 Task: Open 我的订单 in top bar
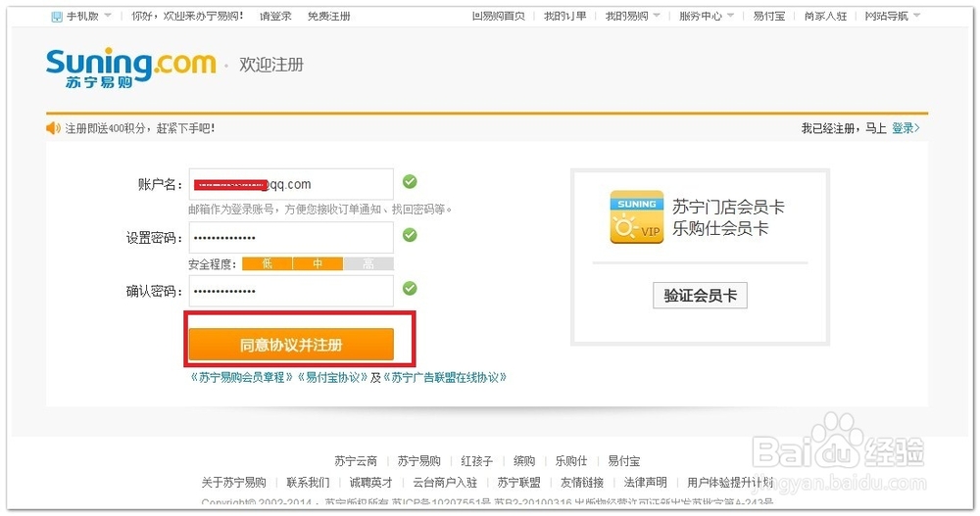tap(565, 17)
